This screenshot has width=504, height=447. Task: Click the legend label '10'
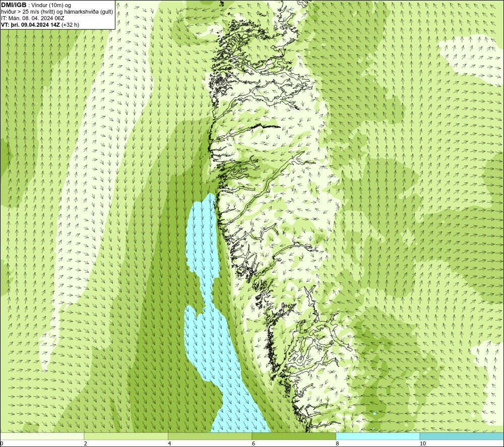pyautogui.click(x=423, y=444)
